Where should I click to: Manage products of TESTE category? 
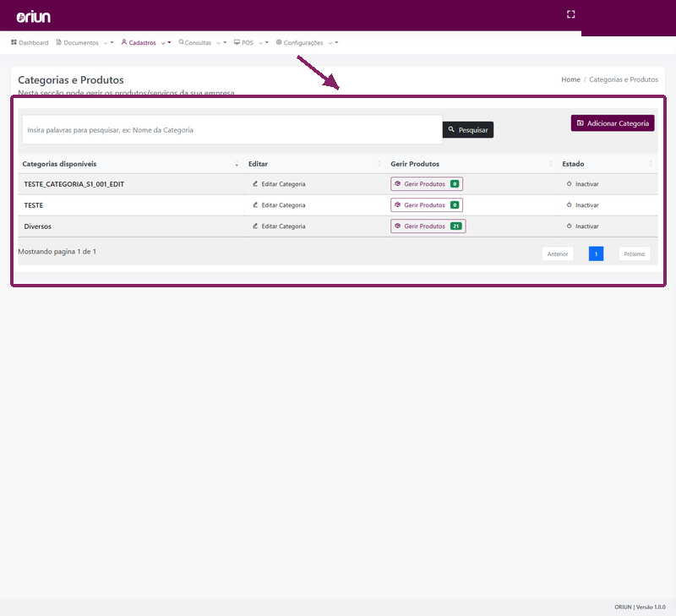pyautogui.click(x=427, y=205)
